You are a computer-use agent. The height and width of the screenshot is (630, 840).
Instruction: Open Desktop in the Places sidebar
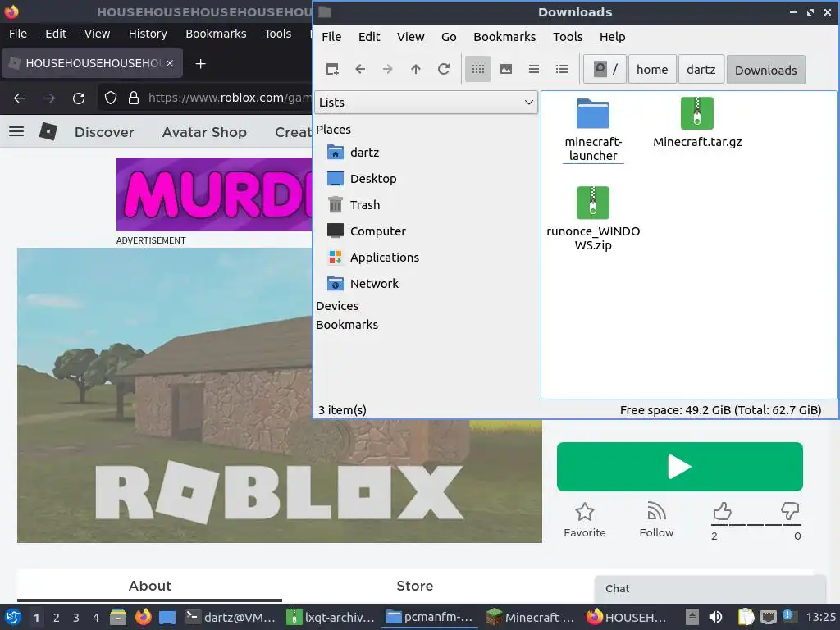(373, 179)
